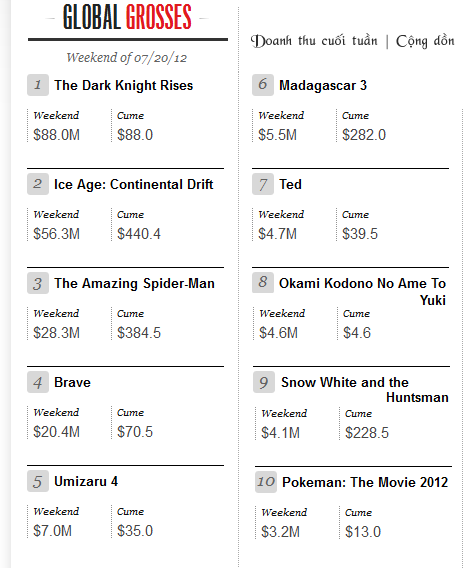Open the Madagascar 3 title
The image size is (468, 568).
pos(323,85)
